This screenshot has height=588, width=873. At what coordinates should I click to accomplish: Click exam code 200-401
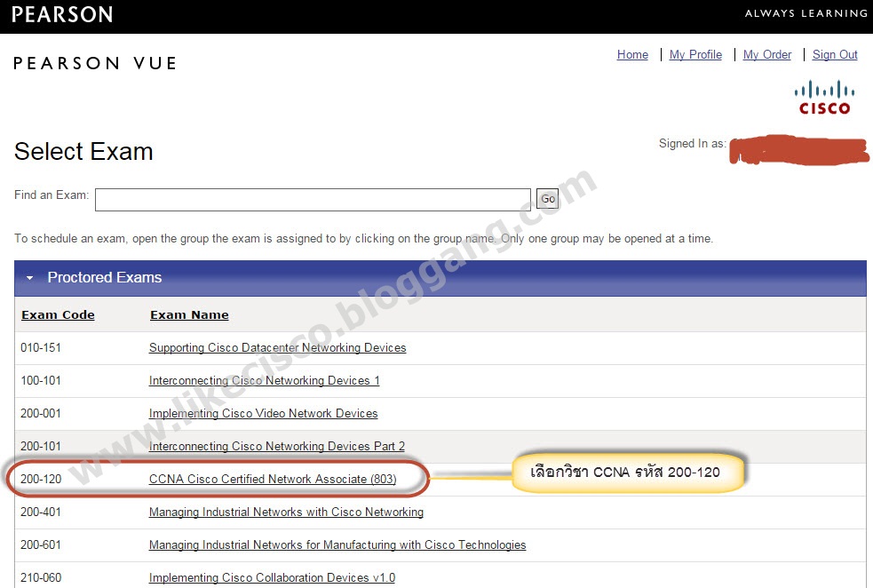point(41,512)
